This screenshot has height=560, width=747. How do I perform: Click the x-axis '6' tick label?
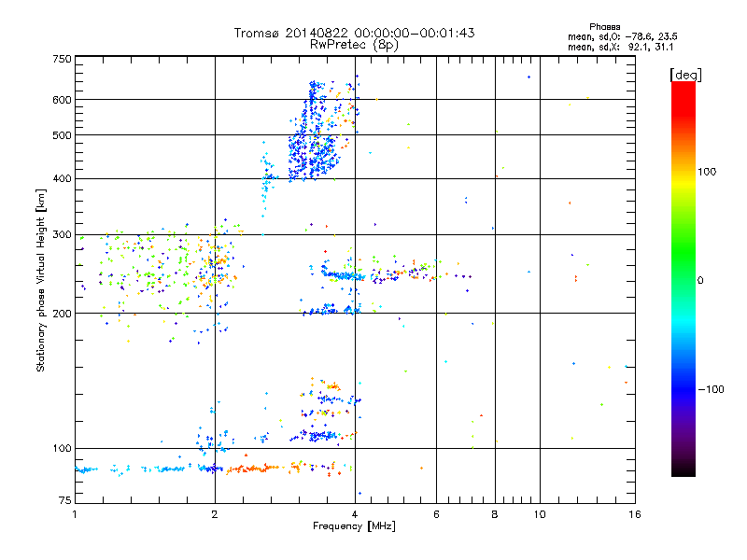coord(436,514)
